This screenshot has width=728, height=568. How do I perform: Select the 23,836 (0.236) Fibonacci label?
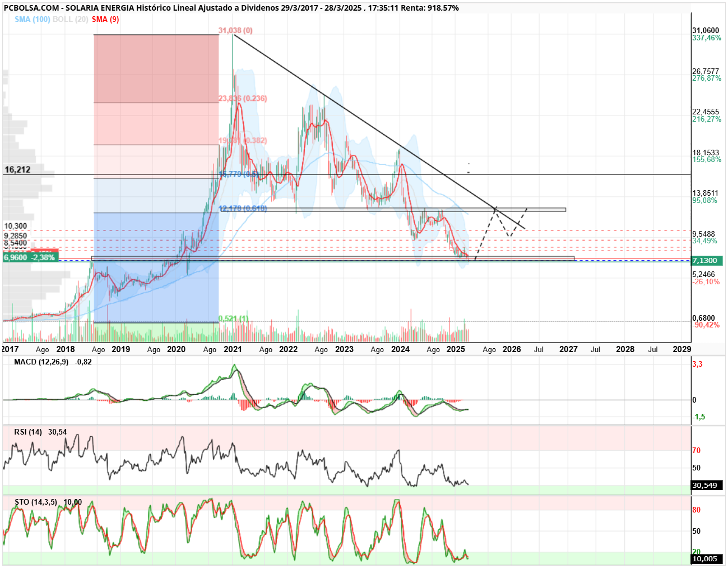click(243, 98)
